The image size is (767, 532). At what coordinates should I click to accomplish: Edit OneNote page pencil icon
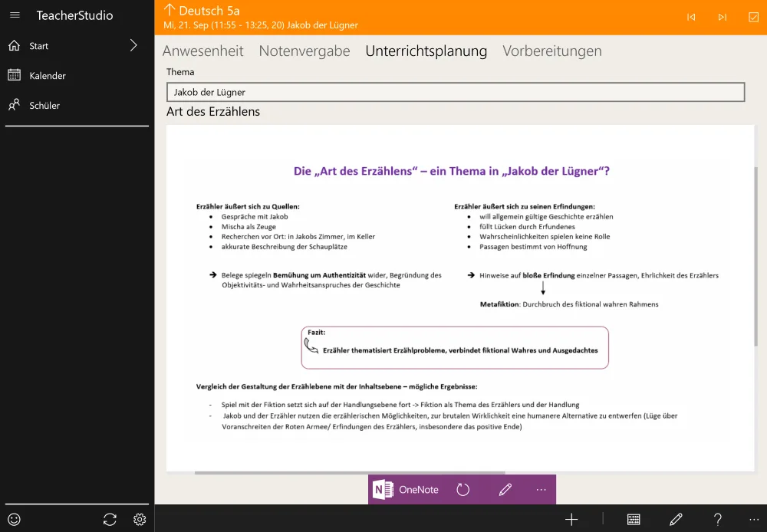[x=505, y=490]
